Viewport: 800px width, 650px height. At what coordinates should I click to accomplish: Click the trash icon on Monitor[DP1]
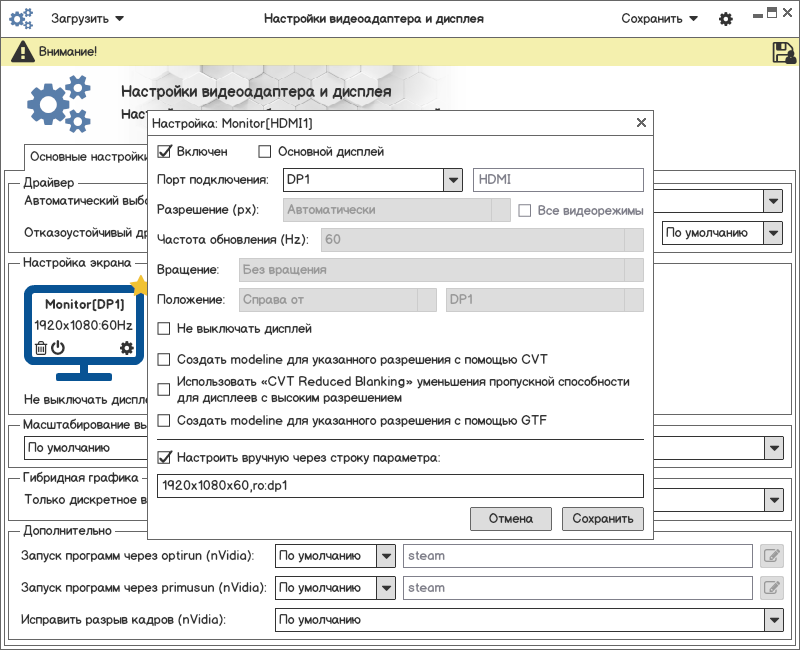(41, 348)
